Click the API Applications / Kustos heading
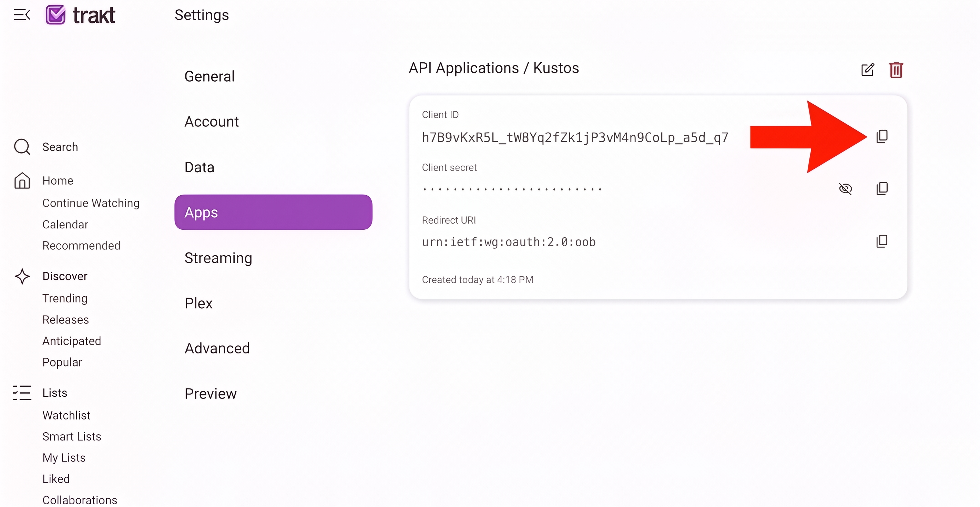This screenshot has height=507, width=980. pyautogui.click(x=494, y=69)
